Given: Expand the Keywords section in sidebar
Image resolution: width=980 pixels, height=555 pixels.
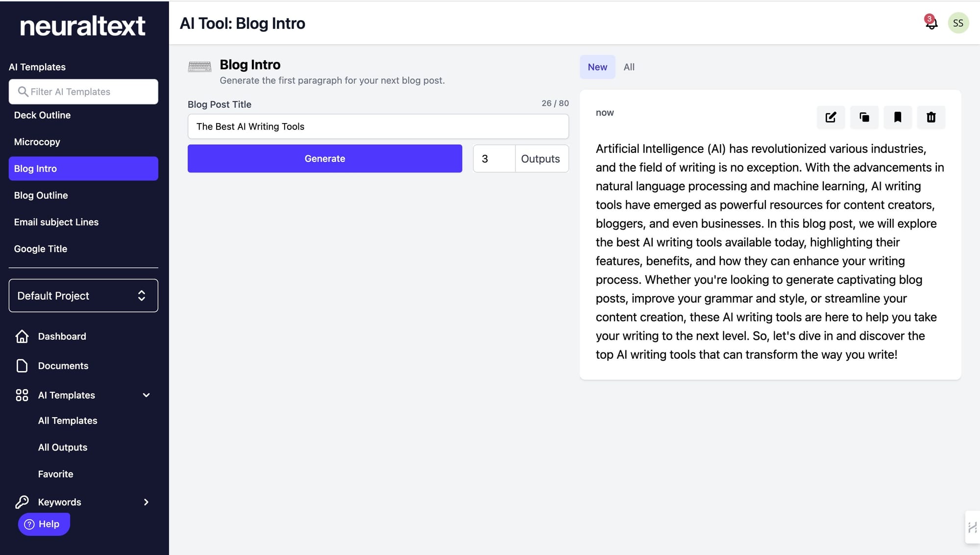Looking at the screenshot, I should [145, 502].
